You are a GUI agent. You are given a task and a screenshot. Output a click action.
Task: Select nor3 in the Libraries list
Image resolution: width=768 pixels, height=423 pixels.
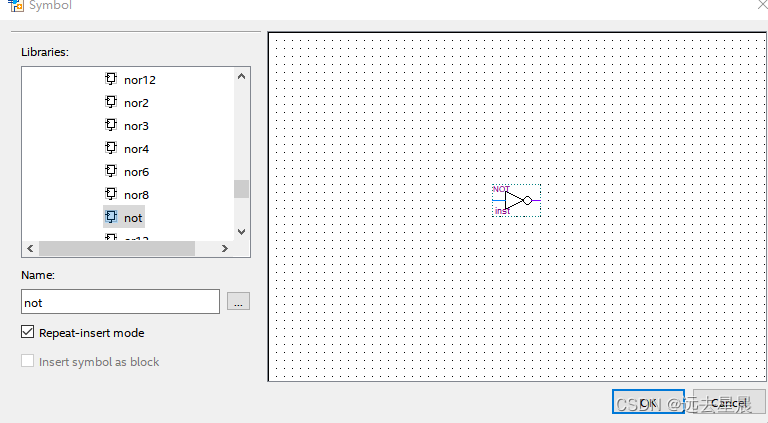coord(136,126)
